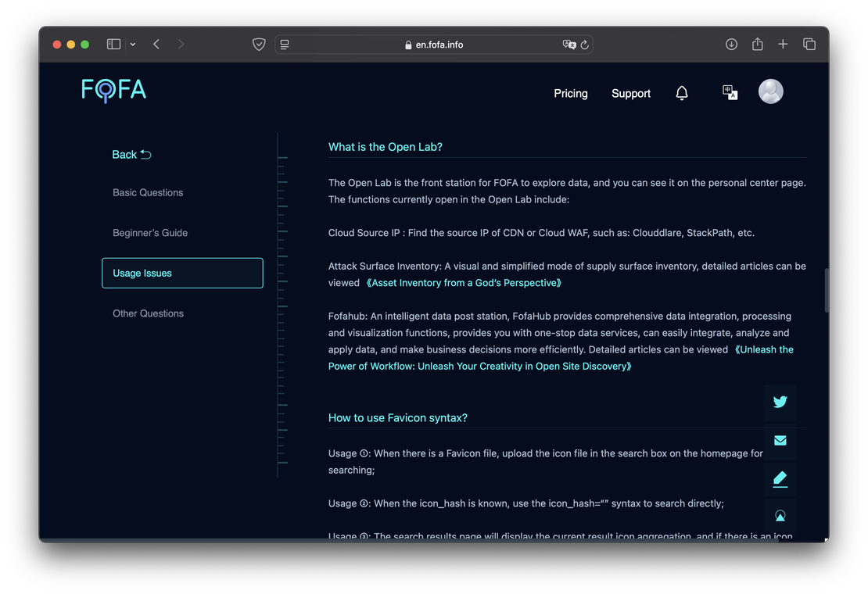The image size is (868, 594).
Task: Click the language translate icon in header
Action: 730,92
